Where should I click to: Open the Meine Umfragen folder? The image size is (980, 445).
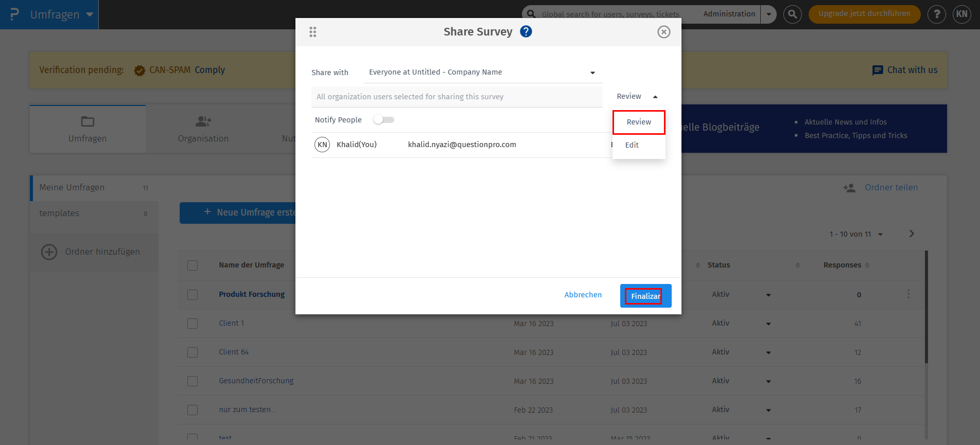click(x=94, y=188)
